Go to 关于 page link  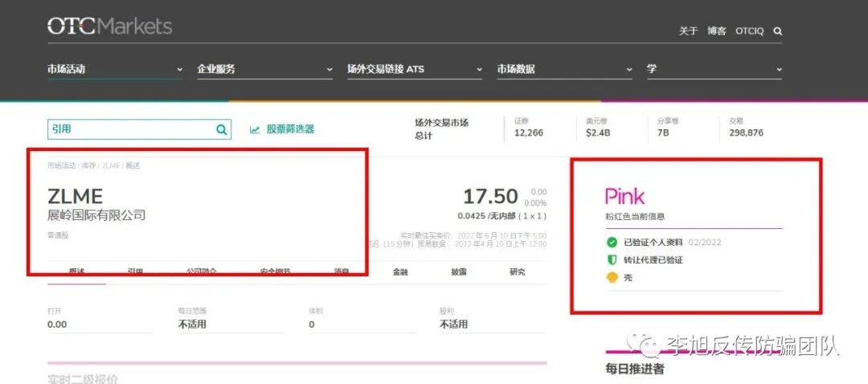[x=688, y=31]
